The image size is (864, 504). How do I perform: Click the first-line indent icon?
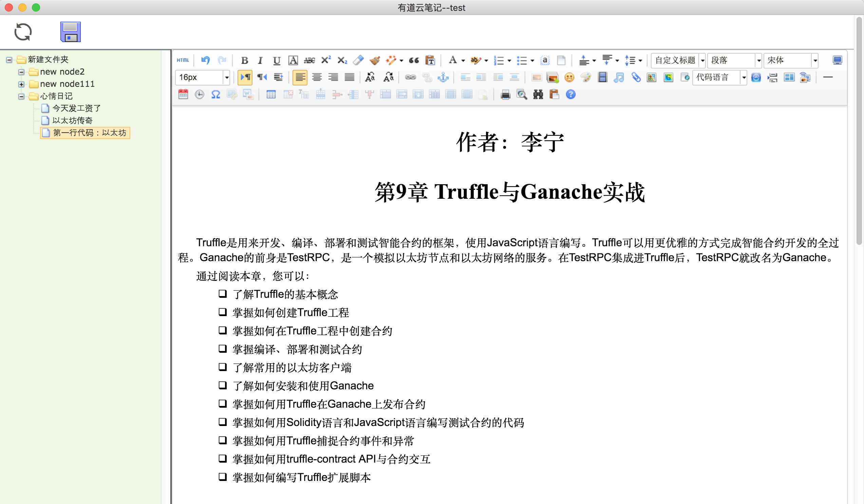click(x=278, y=77)
